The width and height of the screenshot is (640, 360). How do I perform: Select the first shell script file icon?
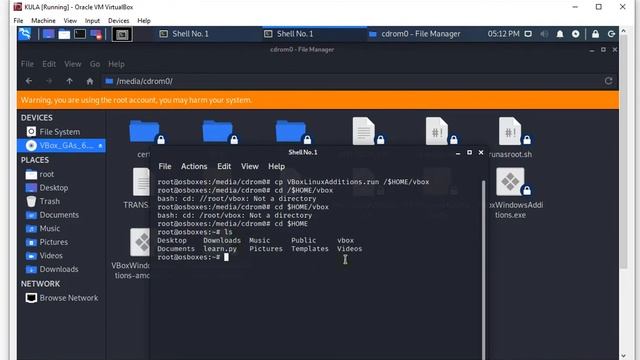coord(438,131)
